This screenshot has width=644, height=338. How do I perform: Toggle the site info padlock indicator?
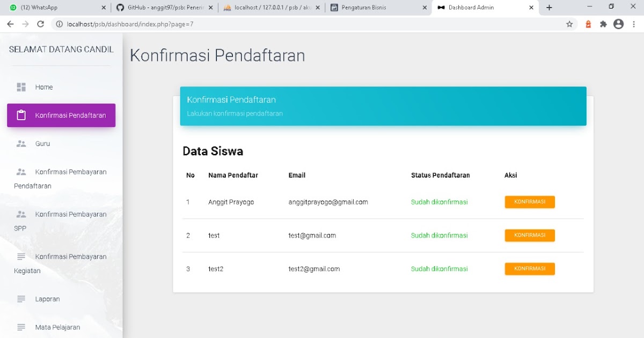(x=58, y=24)
